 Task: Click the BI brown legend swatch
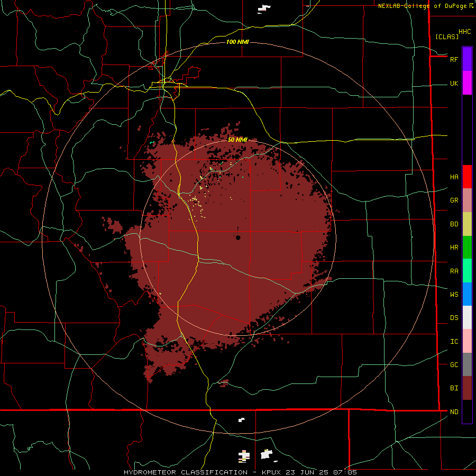467,388
